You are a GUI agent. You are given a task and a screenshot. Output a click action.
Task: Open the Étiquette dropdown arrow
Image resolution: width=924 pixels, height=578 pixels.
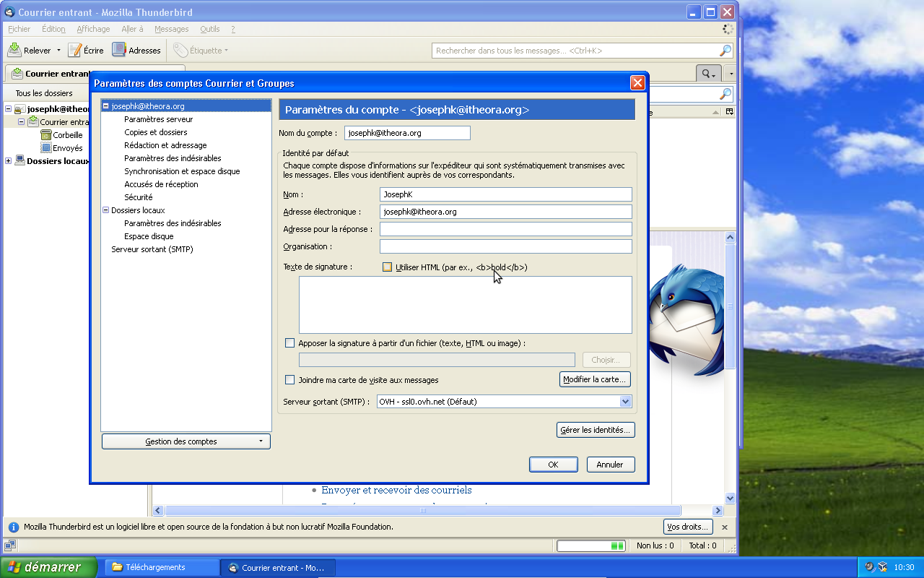click(226, 51)
